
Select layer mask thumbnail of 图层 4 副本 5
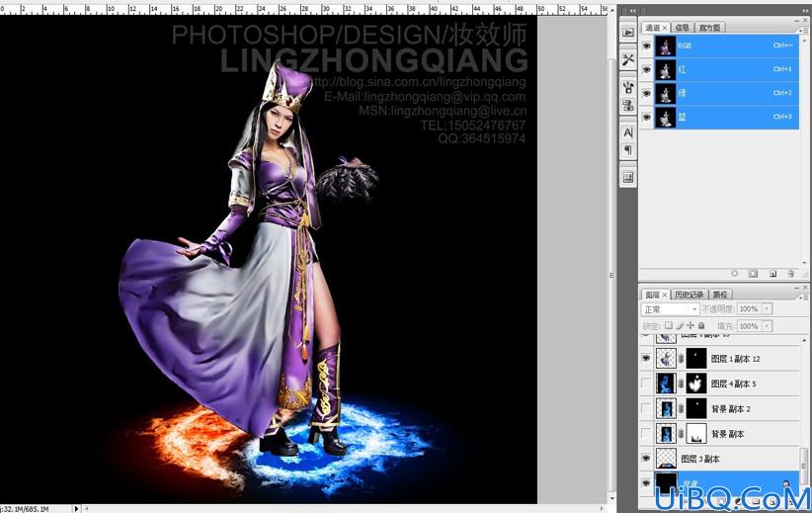(696, 384)
